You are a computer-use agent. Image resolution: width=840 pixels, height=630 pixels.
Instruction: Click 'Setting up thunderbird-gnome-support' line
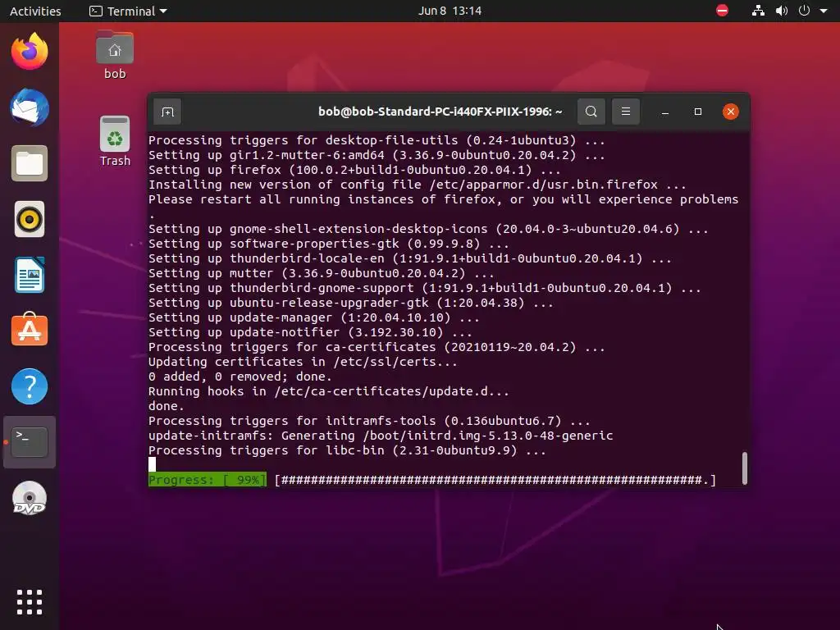pyautogui.click(x=425, y=288)
